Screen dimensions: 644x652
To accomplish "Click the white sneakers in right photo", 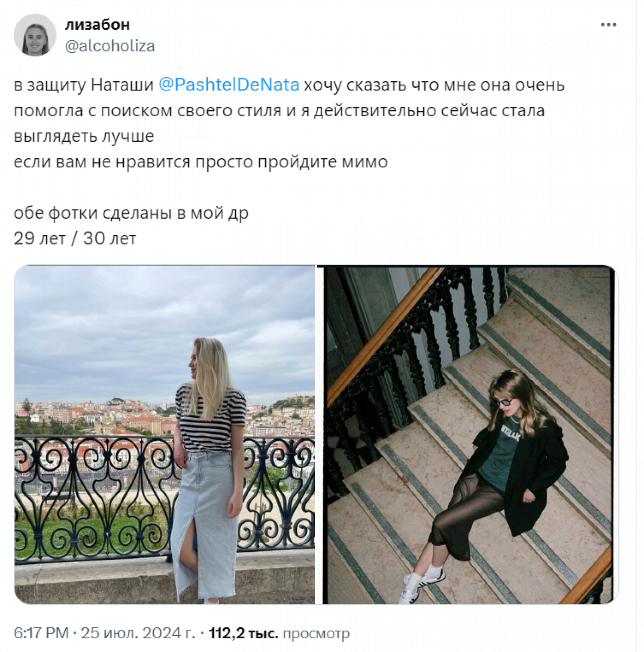I will coord(419,584).
